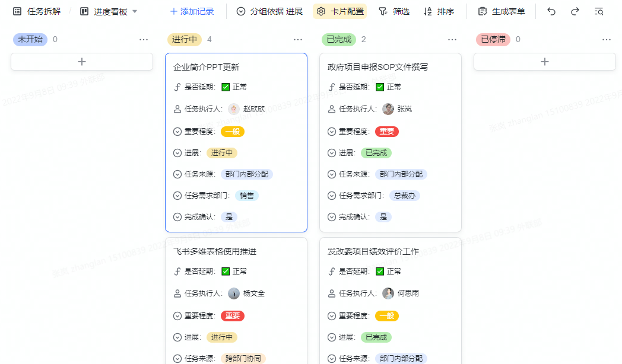The height and width of the screenshot is (364, 622).
Task: Toggle 是否延期 checkbox on 政府项目申报SOP文件撰写 card
Action: pos(380,87)
